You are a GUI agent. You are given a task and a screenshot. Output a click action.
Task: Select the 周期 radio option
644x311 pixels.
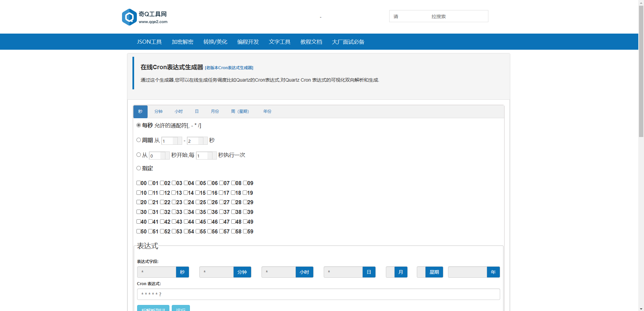(138, 140)
